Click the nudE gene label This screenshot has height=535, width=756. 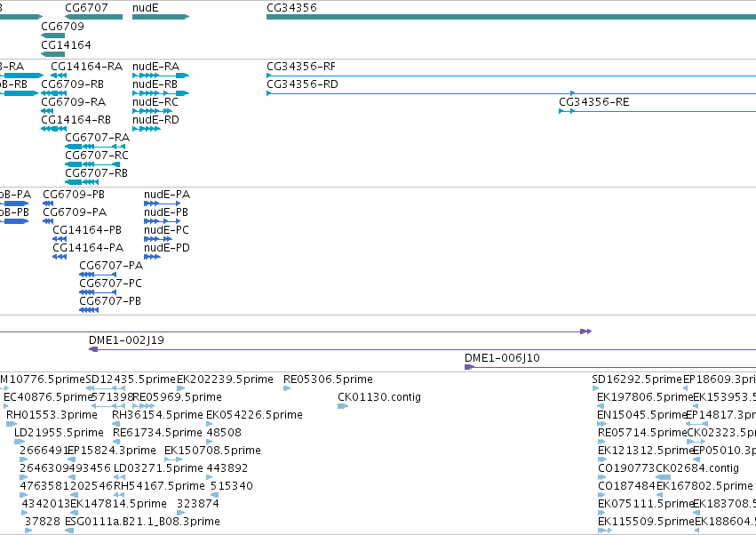145,8
